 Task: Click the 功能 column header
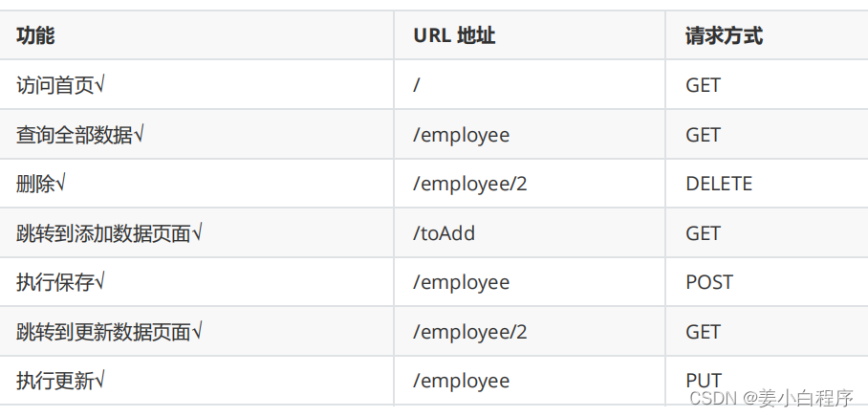(36, 36)
